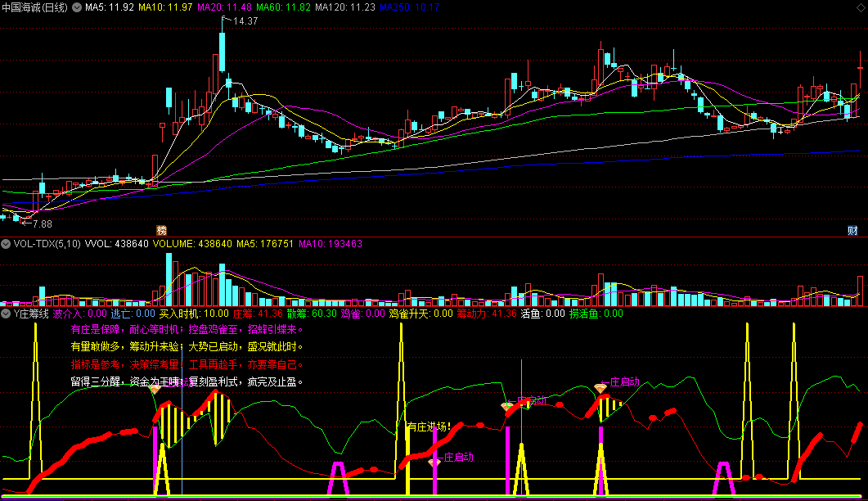
Task: Select the Y庄筹线 indicator name
Action: [31, 314]
